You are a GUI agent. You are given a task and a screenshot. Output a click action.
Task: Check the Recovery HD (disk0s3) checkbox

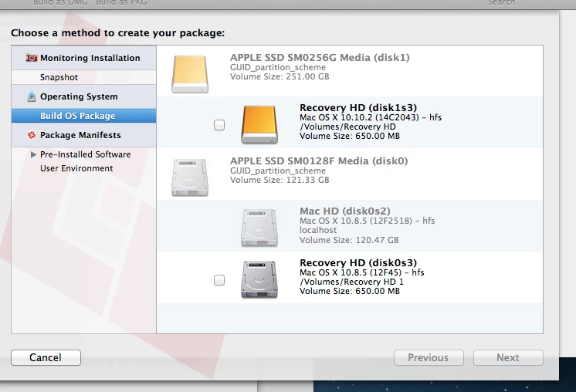219,280
